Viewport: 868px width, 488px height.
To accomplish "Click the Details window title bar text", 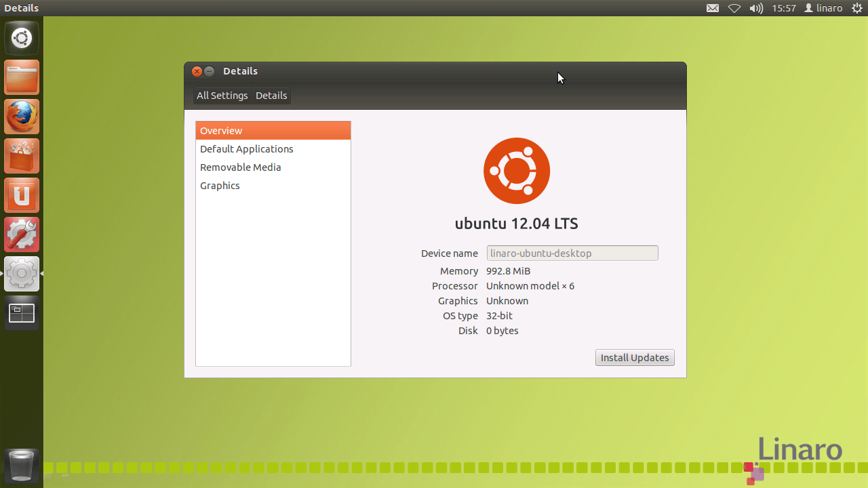I will [240, 71].
